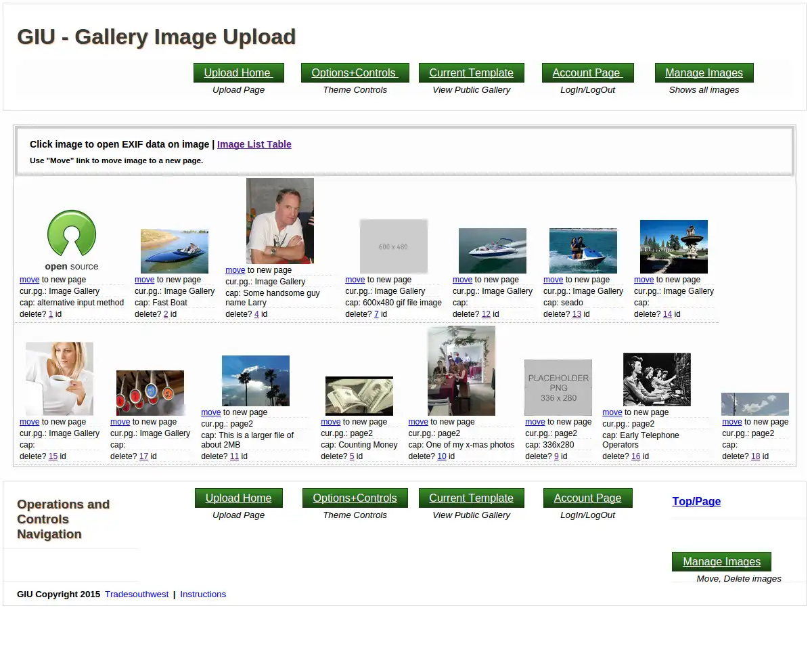Screen dimensions: 812x671
Task: Click move link for x-mas photos image
Action: tap(418, 422)
